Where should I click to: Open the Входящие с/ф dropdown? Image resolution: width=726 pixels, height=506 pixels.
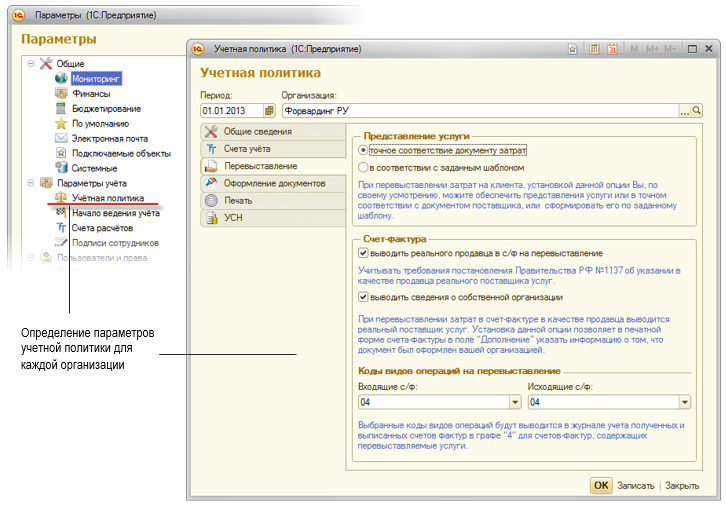515,402
